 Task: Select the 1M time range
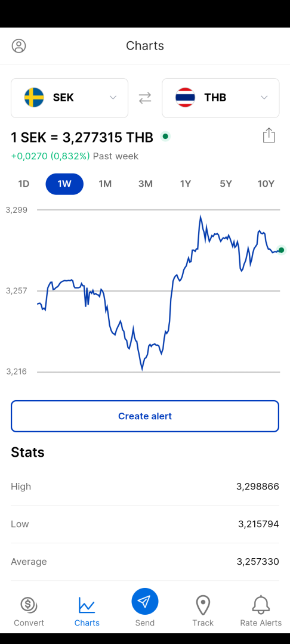pyautogui.click(x=105, y=184)
